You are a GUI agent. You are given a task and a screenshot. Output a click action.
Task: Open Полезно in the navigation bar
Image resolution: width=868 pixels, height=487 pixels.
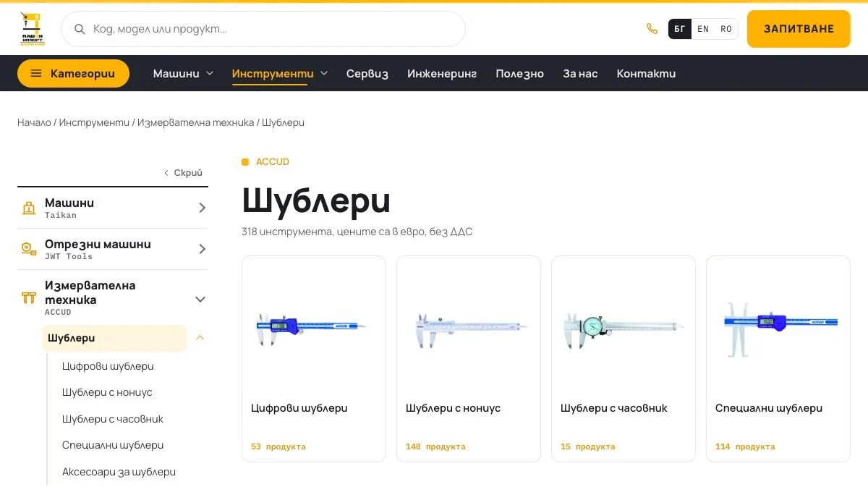(519, 73)
